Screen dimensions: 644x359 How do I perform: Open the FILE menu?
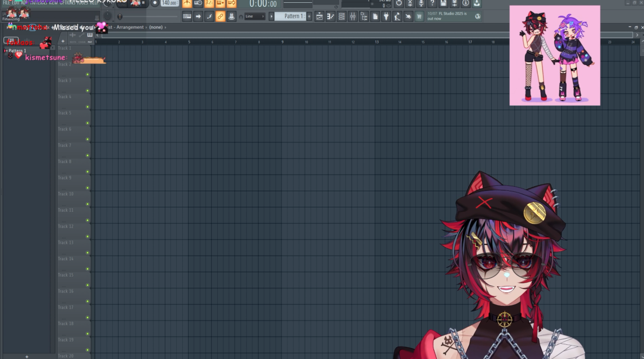pyautogui.click(x=6, y=2)
